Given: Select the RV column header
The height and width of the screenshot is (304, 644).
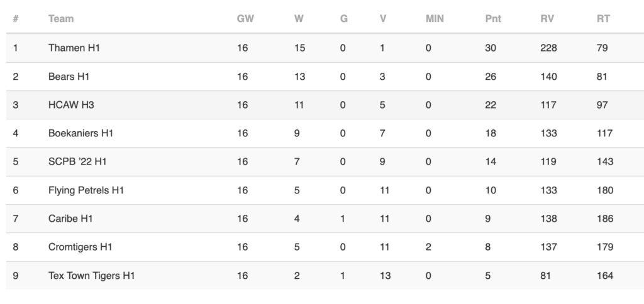Looking at the screenshot, I should coord(547,19).
